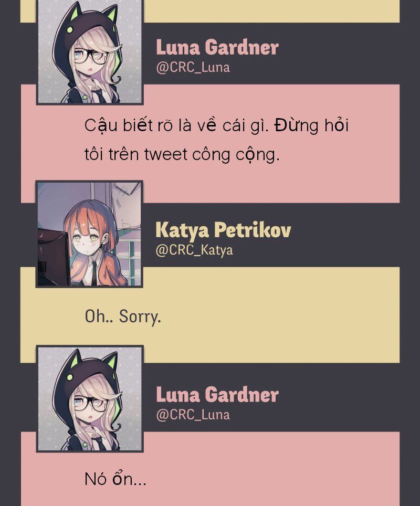Screen dimensions: 420x506
Task: Open Katya Petrikov's profile picture
Action: coord(89,234)
